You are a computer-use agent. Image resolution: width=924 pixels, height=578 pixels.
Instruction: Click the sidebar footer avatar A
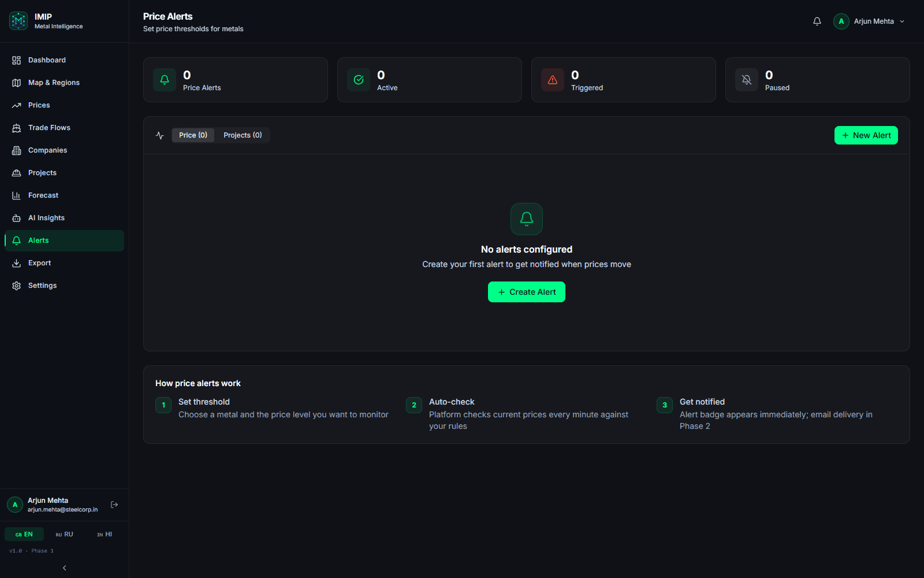coord(15,505)
